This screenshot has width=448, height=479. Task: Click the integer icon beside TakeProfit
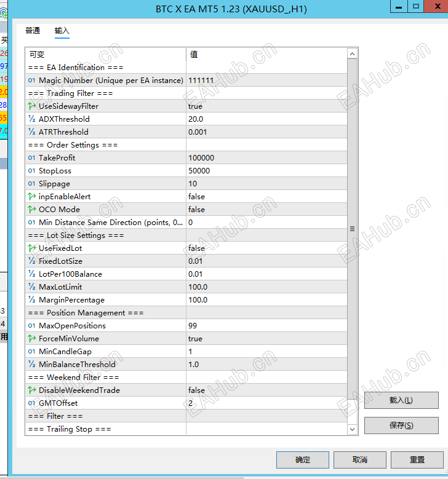pos(31,158)
